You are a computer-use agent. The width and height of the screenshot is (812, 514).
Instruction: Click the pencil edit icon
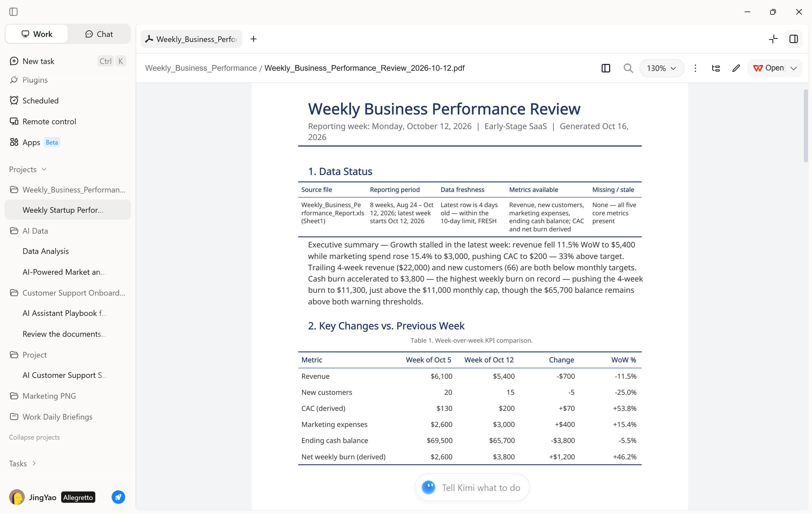point(736,68)
